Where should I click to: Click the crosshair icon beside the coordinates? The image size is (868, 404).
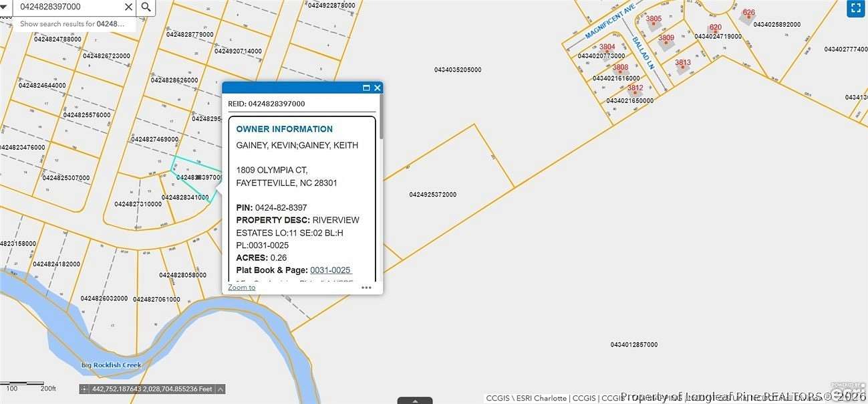83,388
